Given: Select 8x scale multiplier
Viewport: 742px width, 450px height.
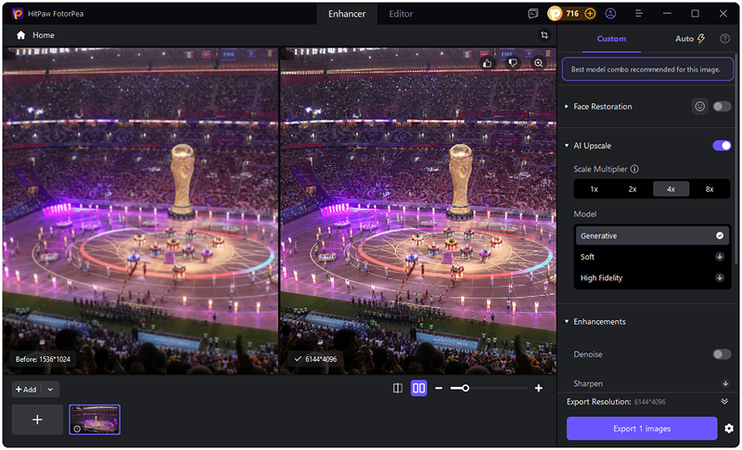Looking at the screenshot, I should 709,189.
